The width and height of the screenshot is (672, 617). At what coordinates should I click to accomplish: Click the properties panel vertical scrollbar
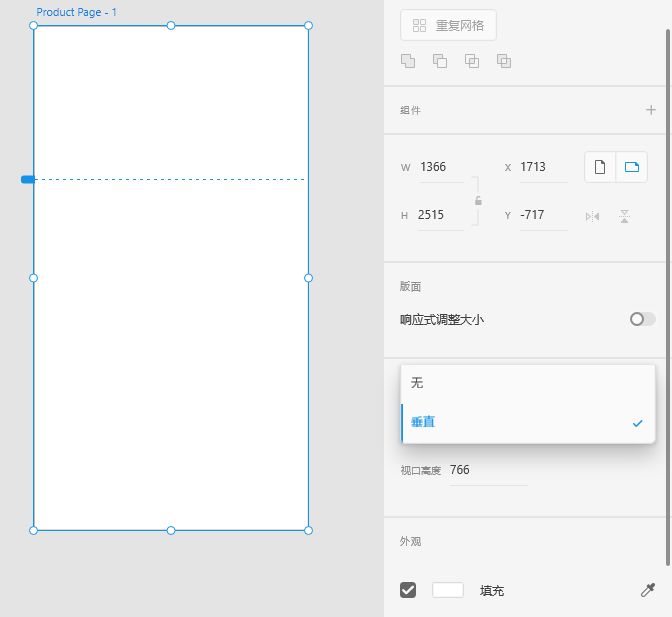tap(668, 297)
